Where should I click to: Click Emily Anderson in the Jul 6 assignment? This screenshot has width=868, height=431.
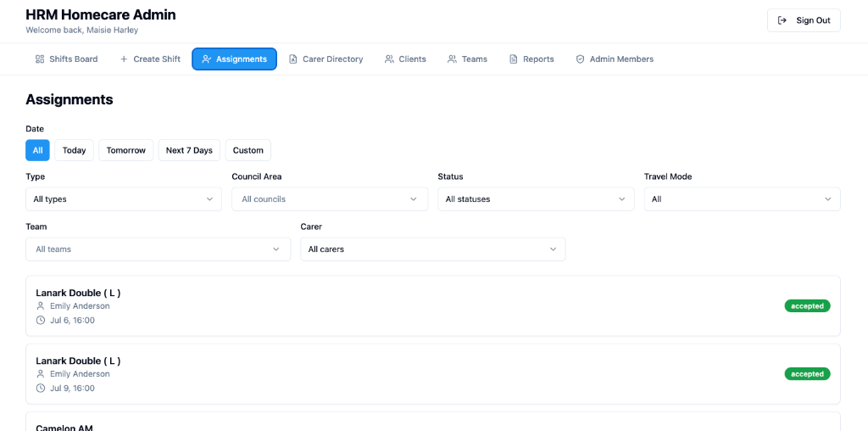click(x=80, y=305)
